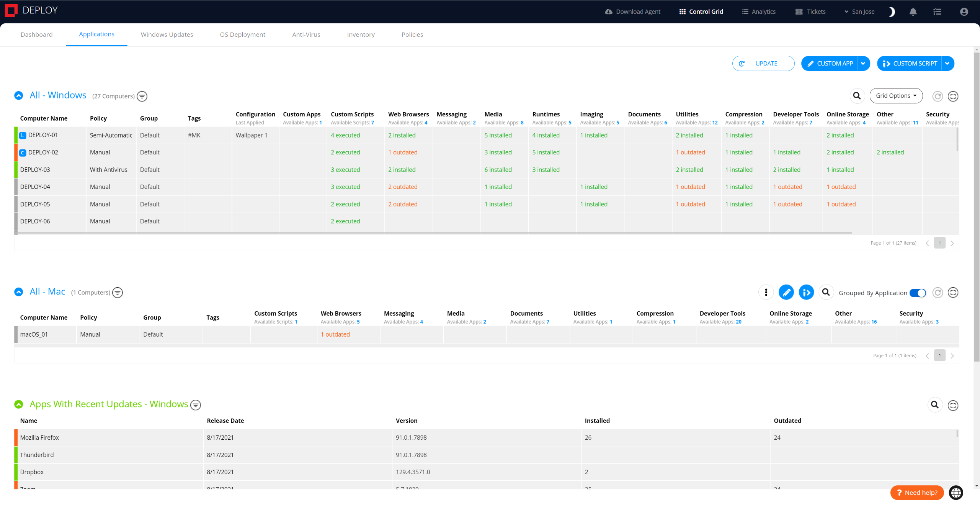Open the Analytics menu in the top bar
Image resolution: width=980 pixels, height=509 pixels.
pos(758,11)
